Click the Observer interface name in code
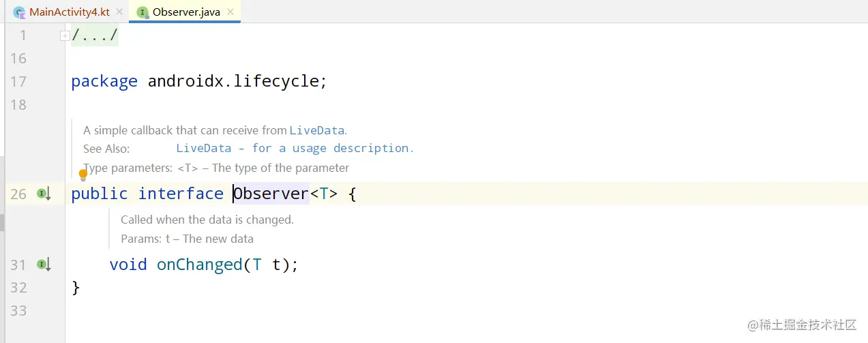 point(271,194)
